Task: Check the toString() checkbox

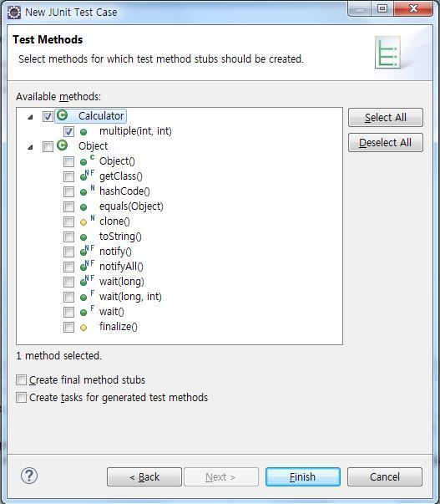Action: coord(68,237)
